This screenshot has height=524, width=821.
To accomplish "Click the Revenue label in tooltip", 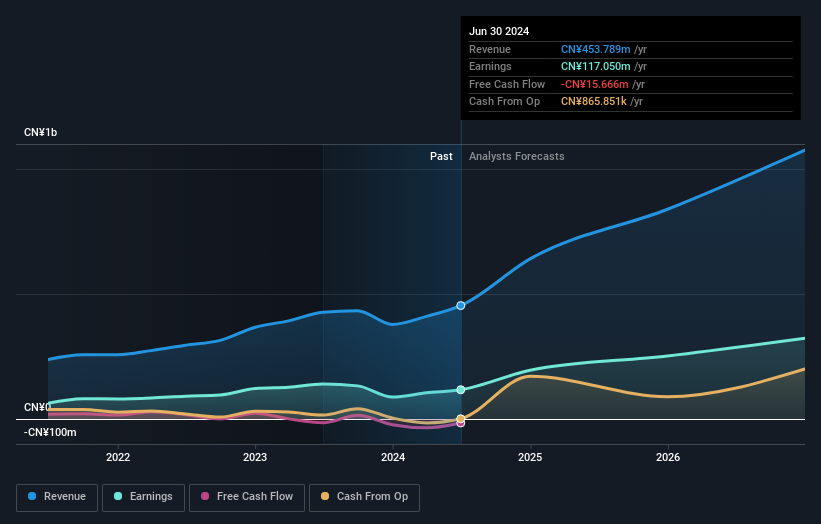I will click(x=490, y=49).
